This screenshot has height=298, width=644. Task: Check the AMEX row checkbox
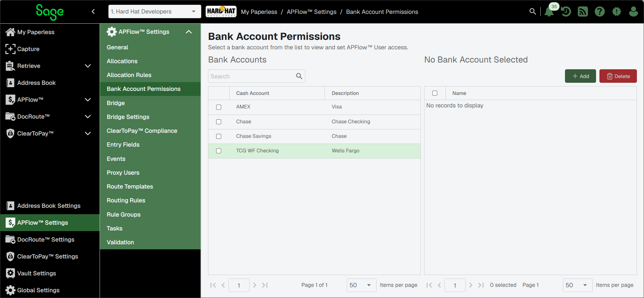pos(218,107)
